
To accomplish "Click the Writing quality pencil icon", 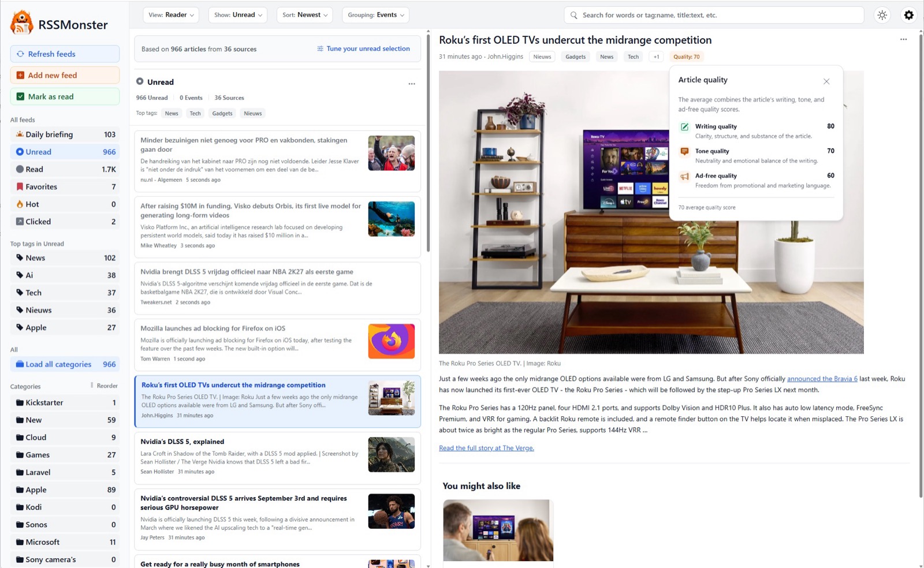I will (x=684, y=127).
